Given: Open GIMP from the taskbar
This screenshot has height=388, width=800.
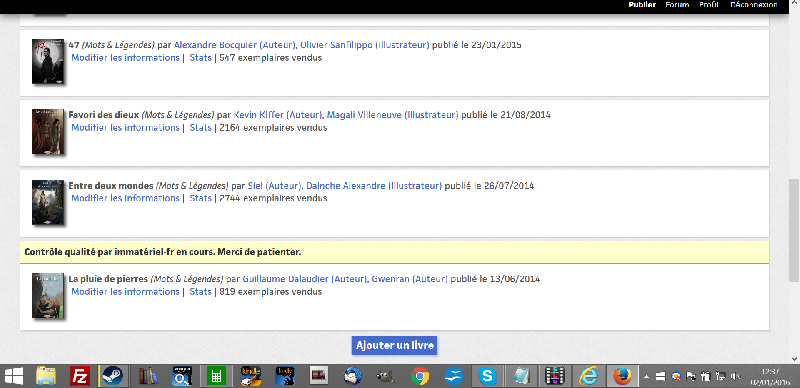Looking at the screenshot, I should point(386,376).
